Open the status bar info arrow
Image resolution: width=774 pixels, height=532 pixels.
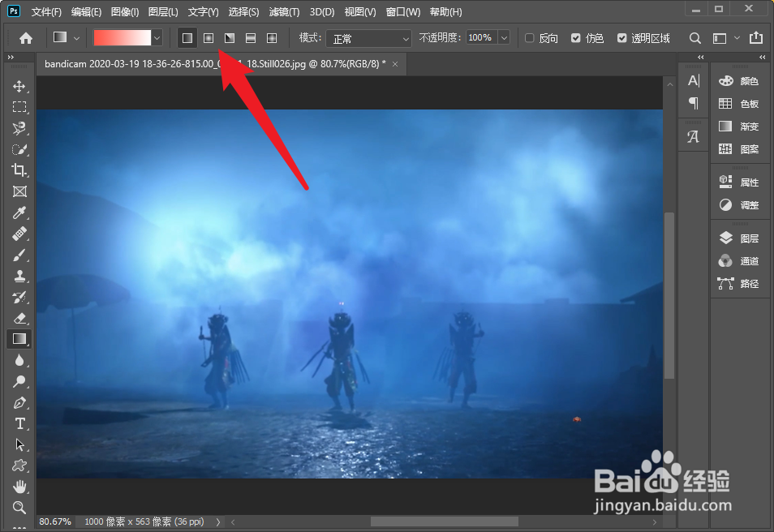point(218,521)
